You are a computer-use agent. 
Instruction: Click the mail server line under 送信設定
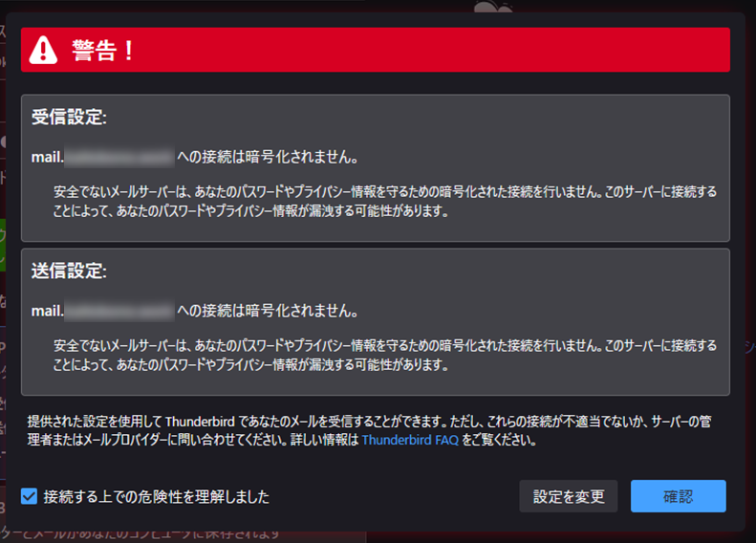(194, 311)
